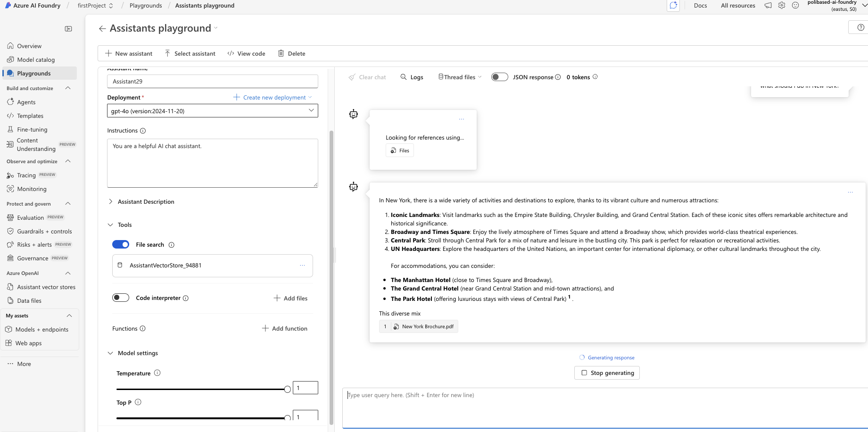Open ellipsis menu on Looking for references message
Screen dimensions: 868x432
pos(462,119)
